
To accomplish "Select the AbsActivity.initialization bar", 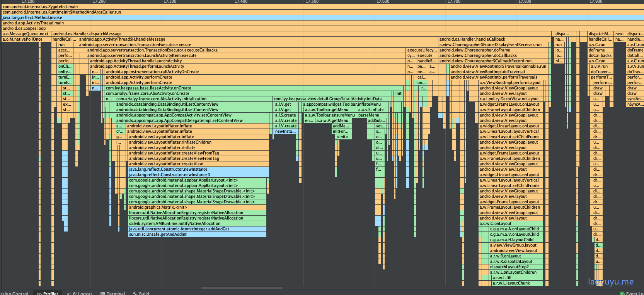I will pyautogui.click(x=194, y=99).
